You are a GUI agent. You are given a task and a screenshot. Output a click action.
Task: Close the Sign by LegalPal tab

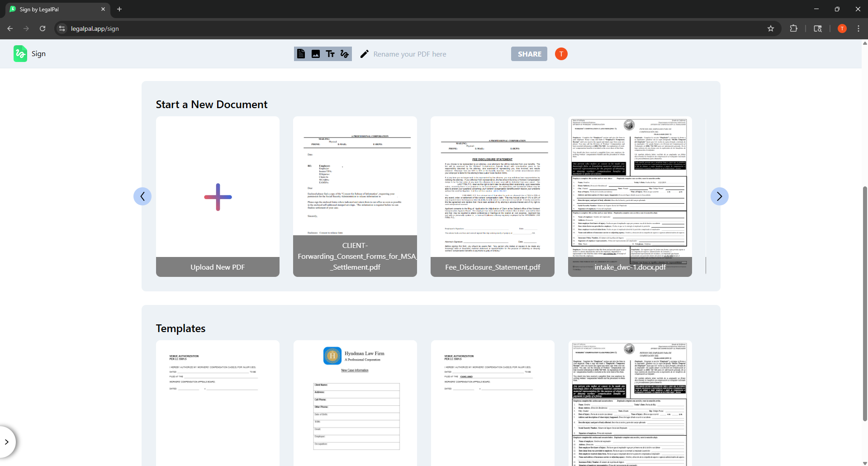103,9
